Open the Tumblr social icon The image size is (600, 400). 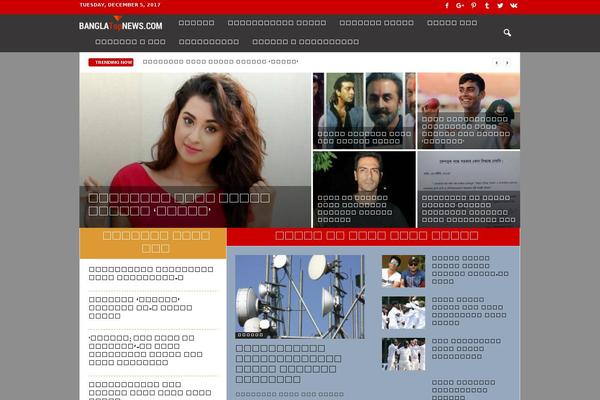pyautogui.click(x=487, y=5)
